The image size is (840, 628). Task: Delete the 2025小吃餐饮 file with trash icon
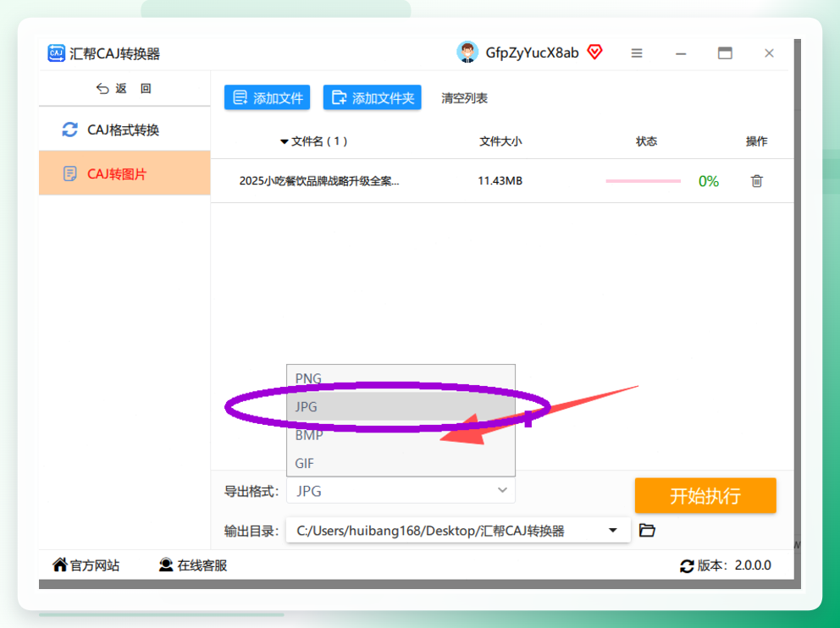click(x=756, y=181)
